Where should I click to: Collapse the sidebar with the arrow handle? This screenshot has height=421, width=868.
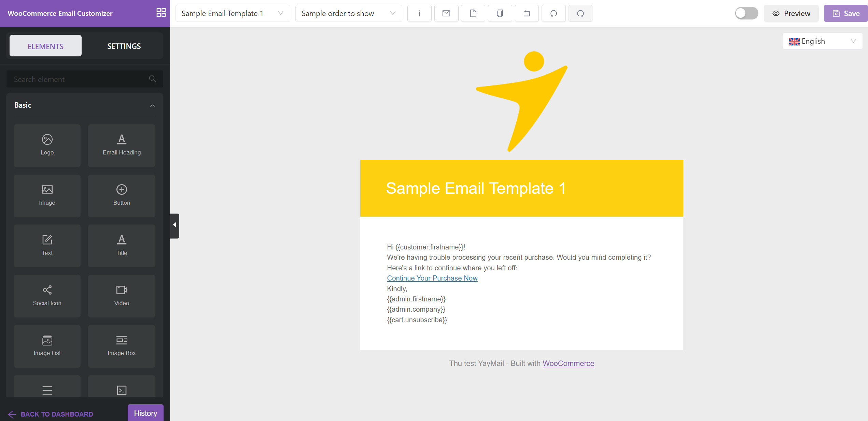174,225
